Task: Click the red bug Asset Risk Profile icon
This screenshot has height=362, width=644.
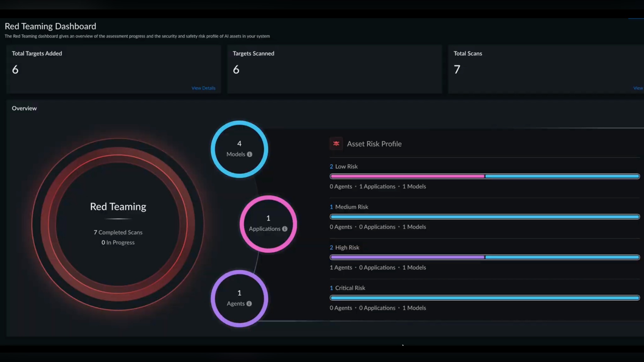Action: (x=336, y=144)
